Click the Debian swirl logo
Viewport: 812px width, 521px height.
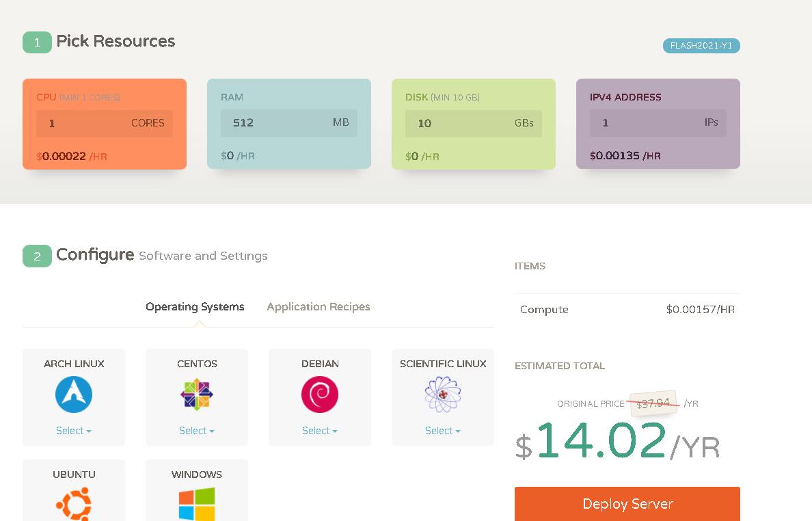pos(320,395)
